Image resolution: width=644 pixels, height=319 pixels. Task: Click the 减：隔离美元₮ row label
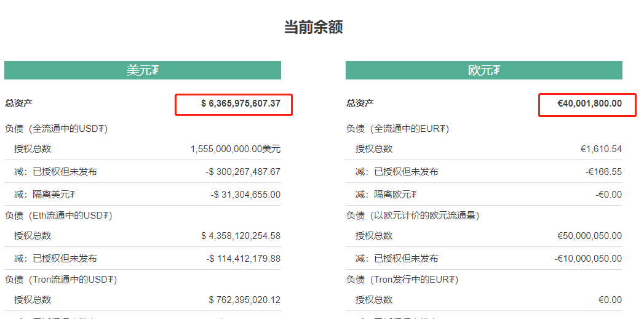pos(45,195)
